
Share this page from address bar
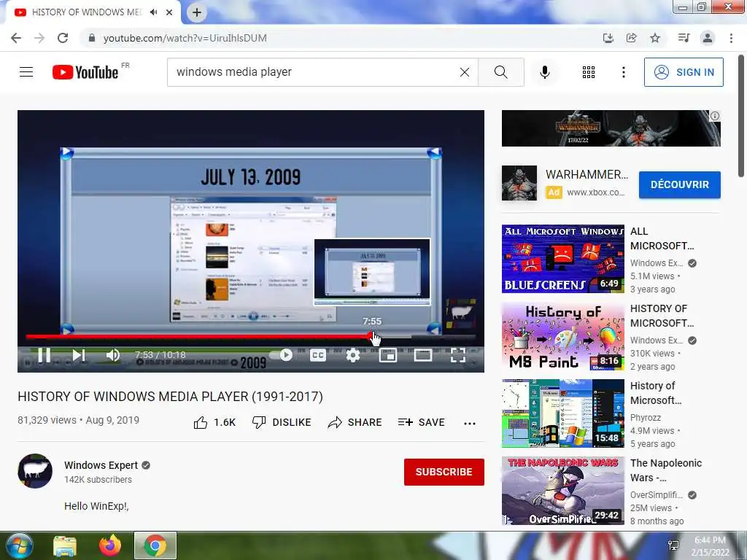(x=632, y=38)
